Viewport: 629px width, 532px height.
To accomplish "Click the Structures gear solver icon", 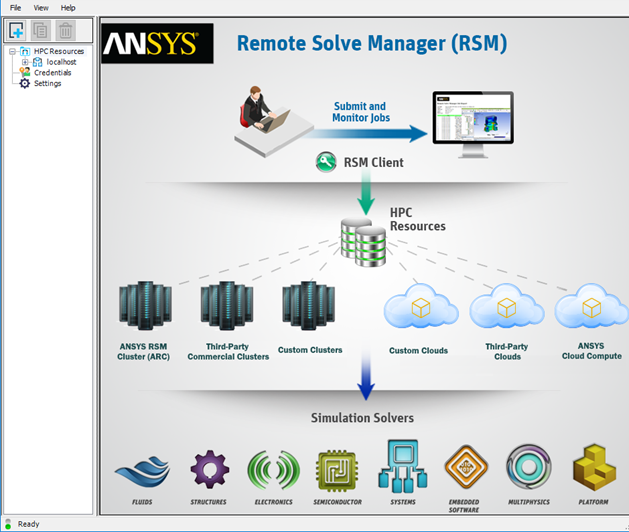I will click(x=209, y=469).
